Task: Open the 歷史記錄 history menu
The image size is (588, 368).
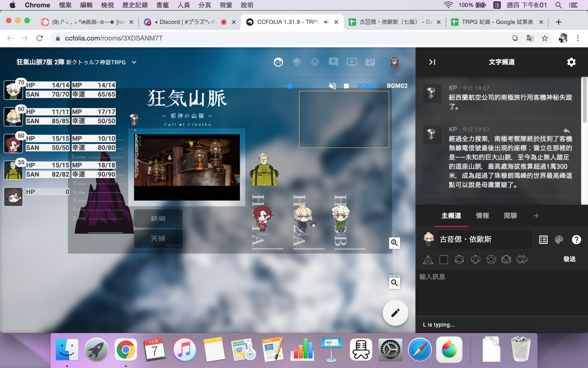Action: (135, 5)
